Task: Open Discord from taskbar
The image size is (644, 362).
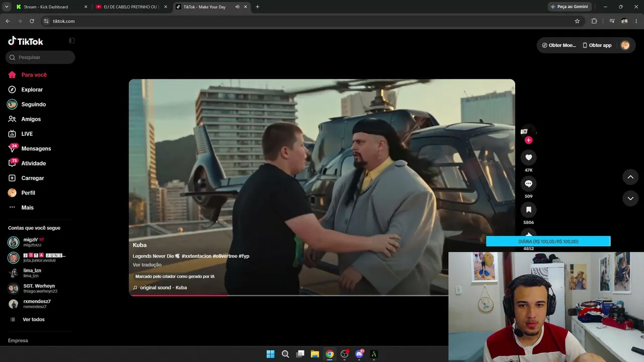Action: (359, 354)
